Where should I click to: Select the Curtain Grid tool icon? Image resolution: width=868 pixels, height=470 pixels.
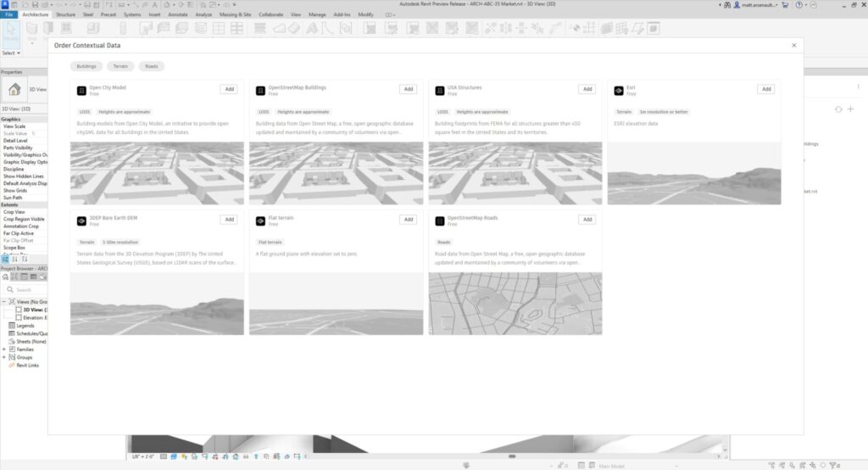[219, 28]
